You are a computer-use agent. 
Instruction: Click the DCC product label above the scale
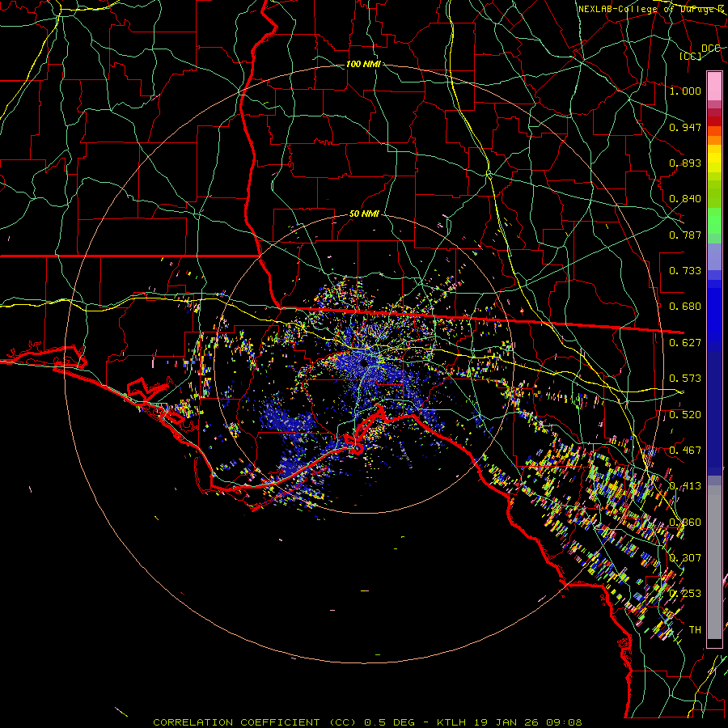point(710,49)
